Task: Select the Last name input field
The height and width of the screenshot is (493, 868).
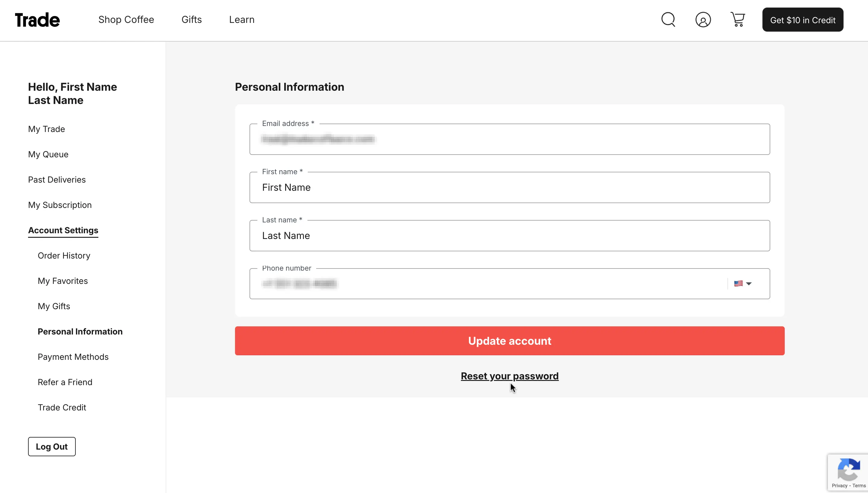Action: [x=509, y=236]
